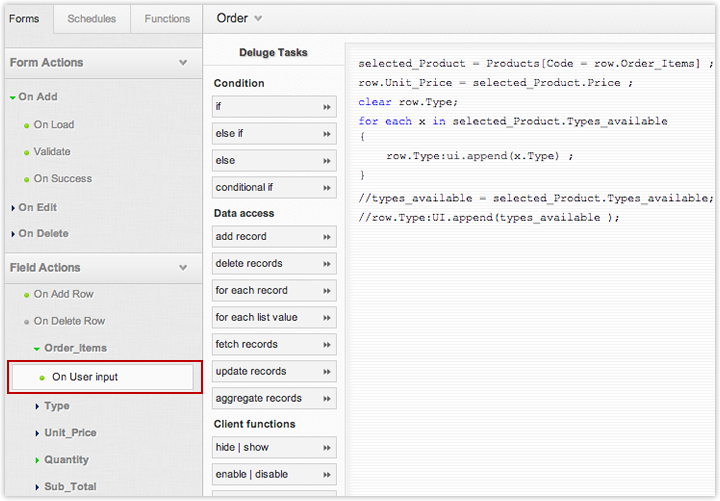
Task: Click the arrow icon on the if task
Action: pyautogui.click(x=326, y=106)
